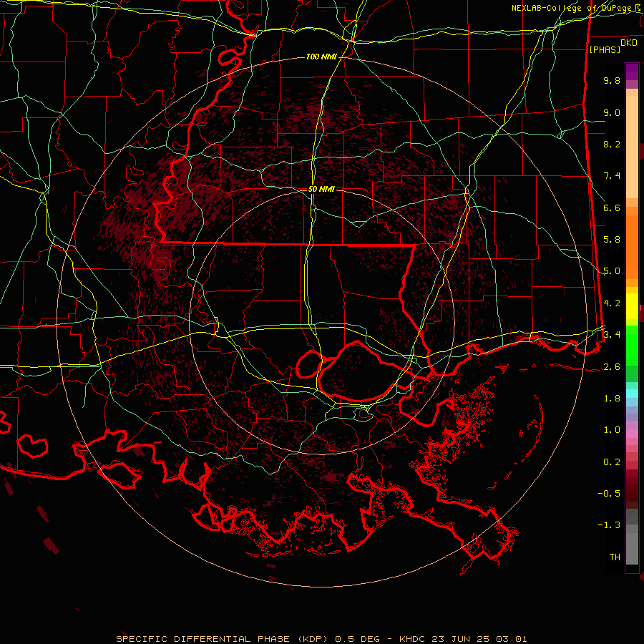Pick the cyan colorbar segment
This screenshot has height=644, width=644.
click(632, 394)
